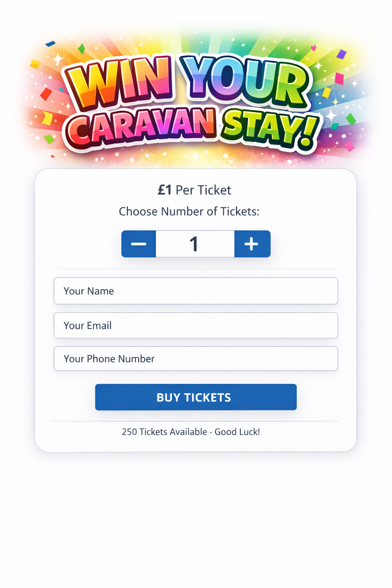Decrease ticket count with minus button
This screenshot has height=588, width=392.
(139, 244)
